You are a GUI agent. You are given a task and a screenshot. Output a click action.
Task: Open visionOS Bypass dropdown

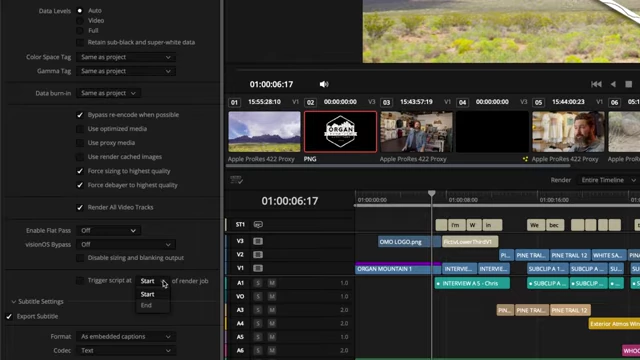pyautogui.click(x=126, y=244)
